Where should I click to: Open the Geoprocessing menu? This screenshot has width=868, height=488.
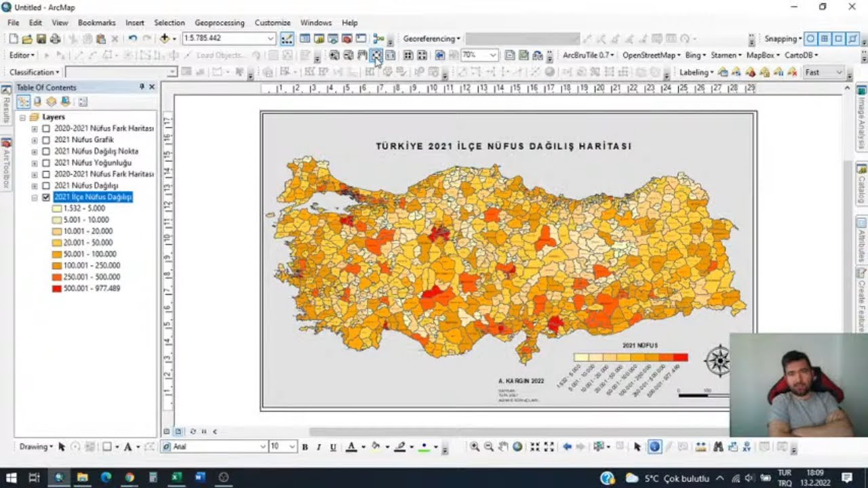[219, 22]
